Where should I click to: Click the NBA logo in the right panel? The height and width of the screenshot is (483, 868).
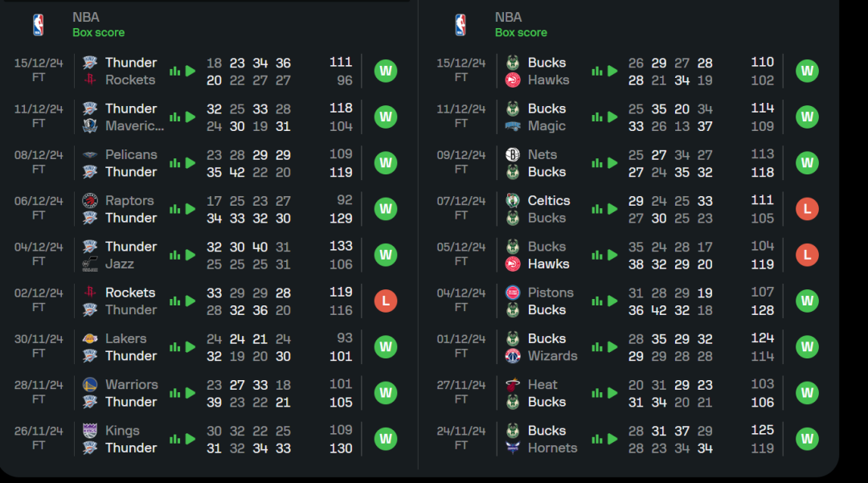click(x=461, y=25)
